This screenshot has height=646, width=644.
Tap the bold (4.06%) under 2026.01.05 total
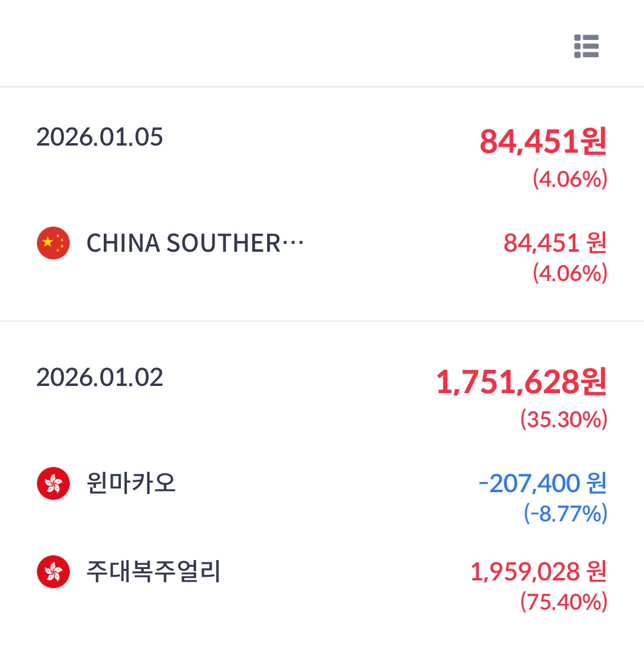click(x=570, y=179)
